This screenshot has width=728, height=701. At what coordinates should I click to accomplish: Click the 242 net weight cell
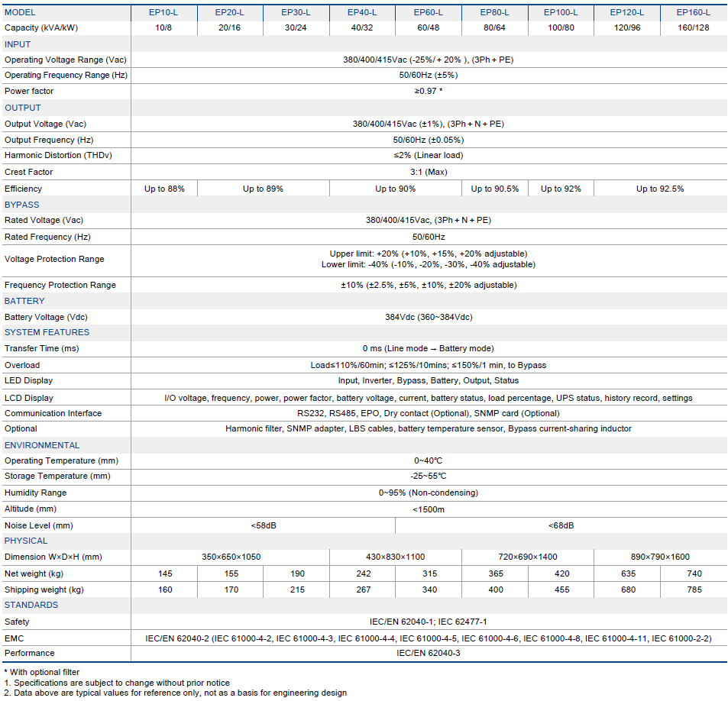pos(363,573)
